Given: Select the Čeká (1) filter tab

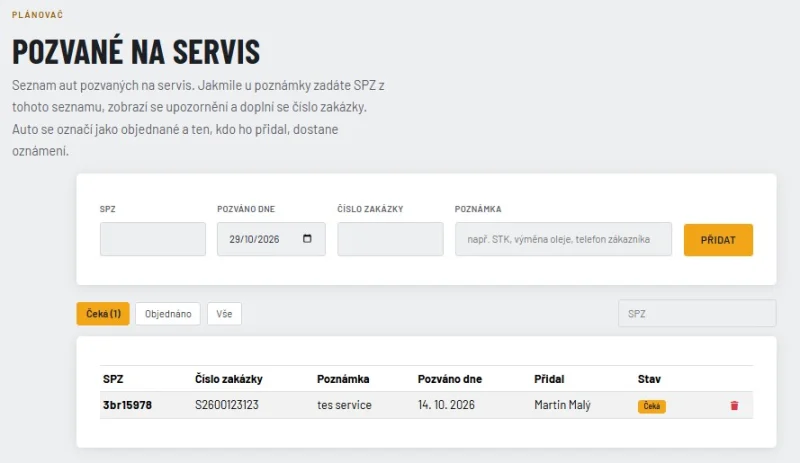Looking at the screenshot, I should (x=103, y=313).
